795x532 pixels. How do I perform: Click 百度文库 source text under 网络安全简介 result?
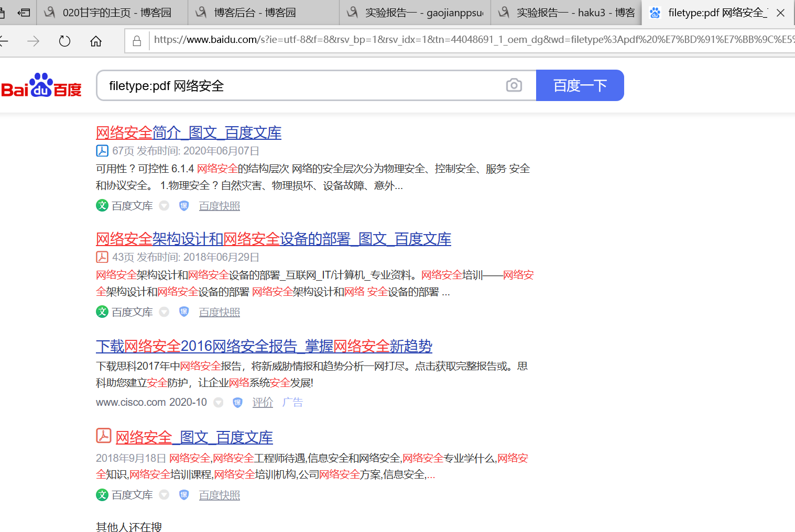click(x=133, y=206)
